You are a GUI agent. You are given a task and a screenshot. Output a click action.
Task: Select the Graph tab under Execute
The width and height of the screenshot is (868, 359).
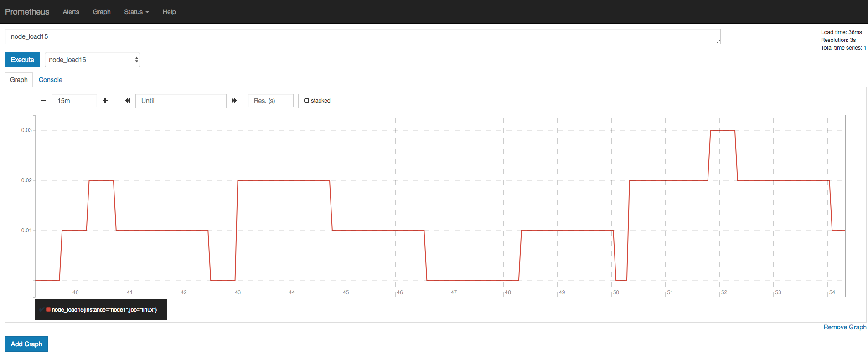point(19,80)
